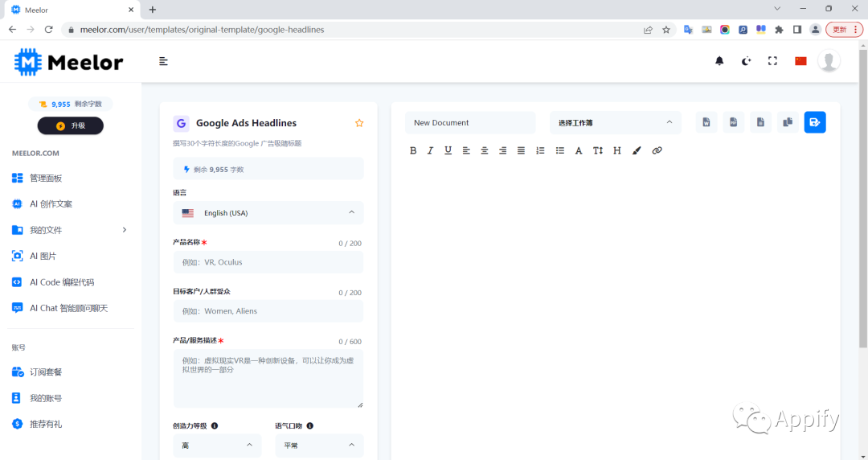Export document as PDF file
This screenshot has width=868, height=460.
pos(734,122)
